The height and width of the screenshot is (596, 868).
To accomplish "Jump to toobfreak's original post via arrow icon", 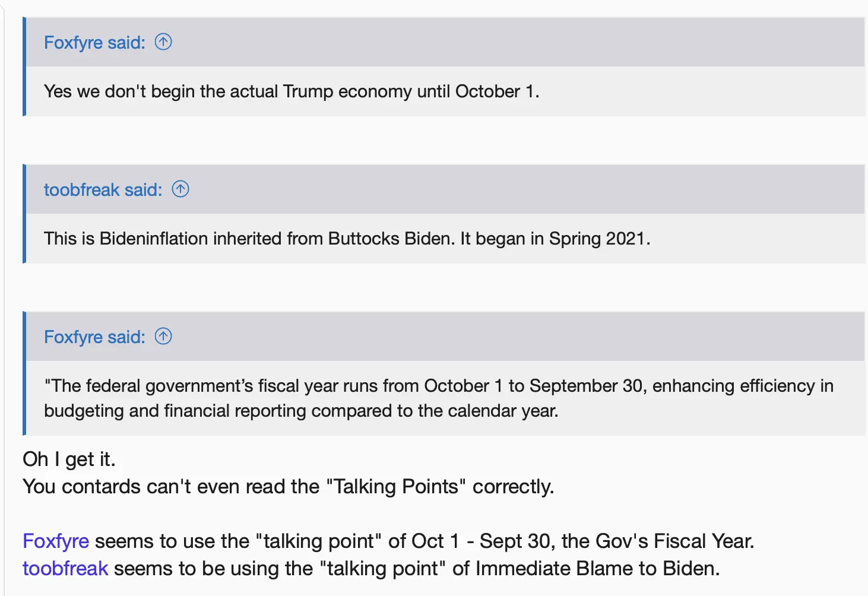I will point(180,189).
